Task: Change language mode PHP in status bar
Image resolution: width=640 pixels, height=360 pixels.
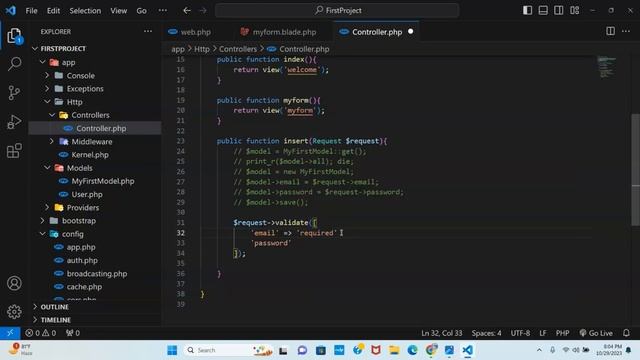Action: click(x=562, y=333)
